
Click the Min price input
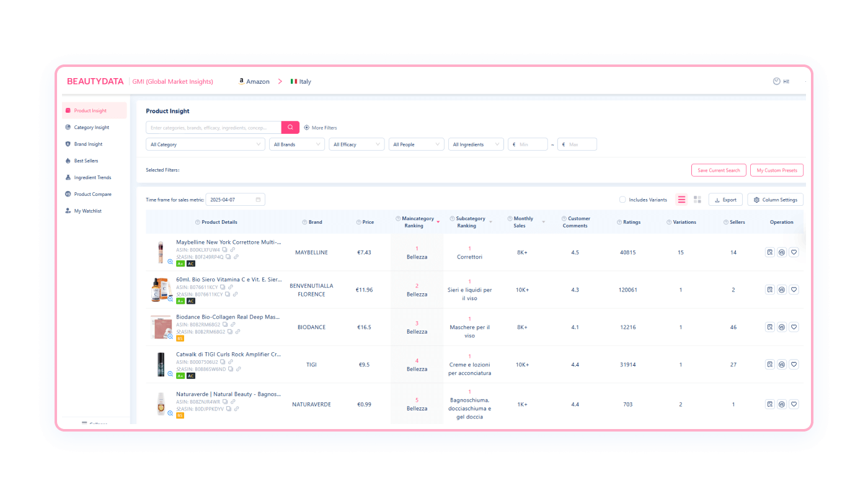point(528,144)
